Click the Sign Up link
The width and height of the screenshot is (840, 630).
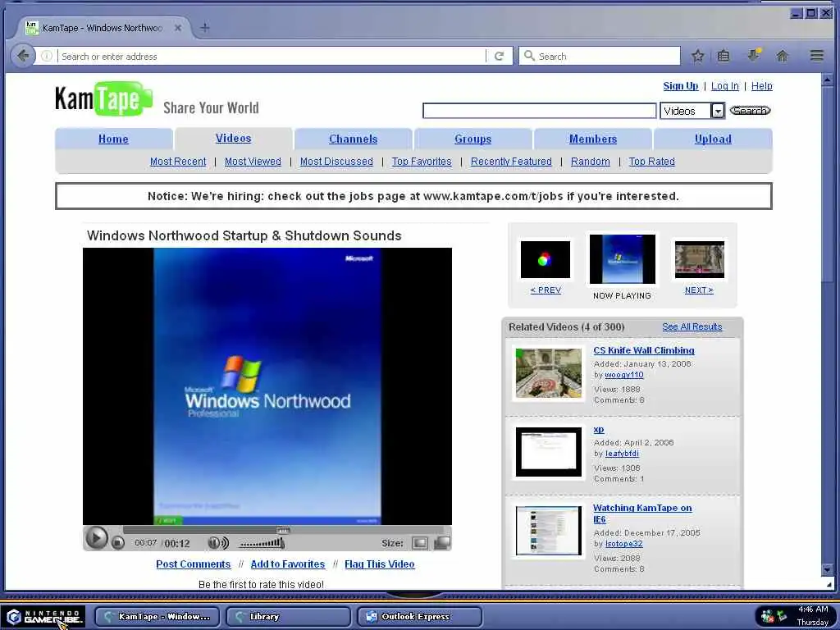click(680, 85)
